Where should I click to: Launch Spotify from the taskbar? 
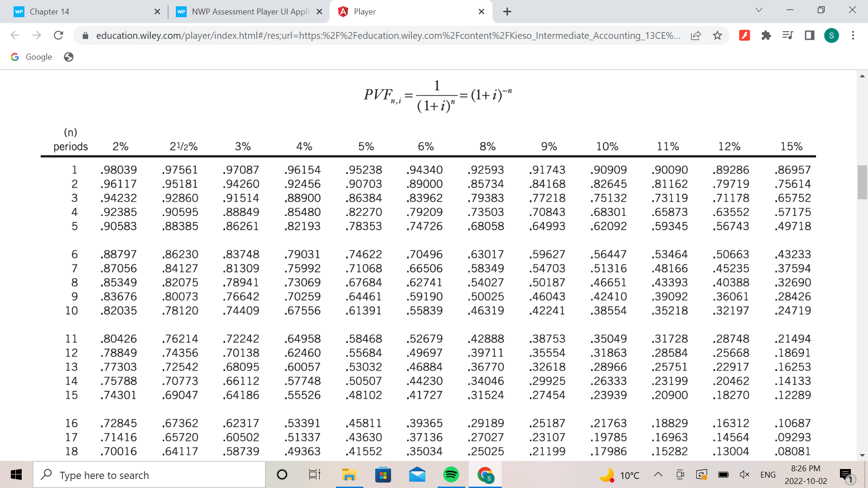[451, 474]
